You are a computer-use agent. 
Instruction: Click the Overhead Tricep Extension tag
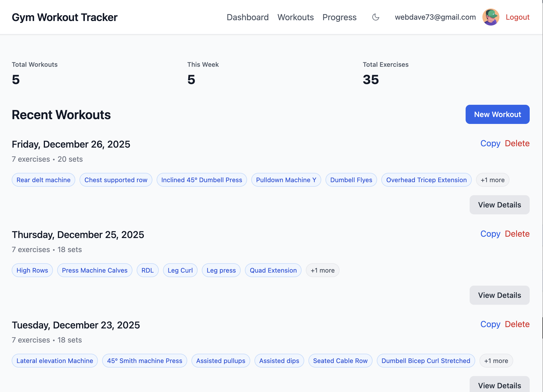tap(426, 180)
